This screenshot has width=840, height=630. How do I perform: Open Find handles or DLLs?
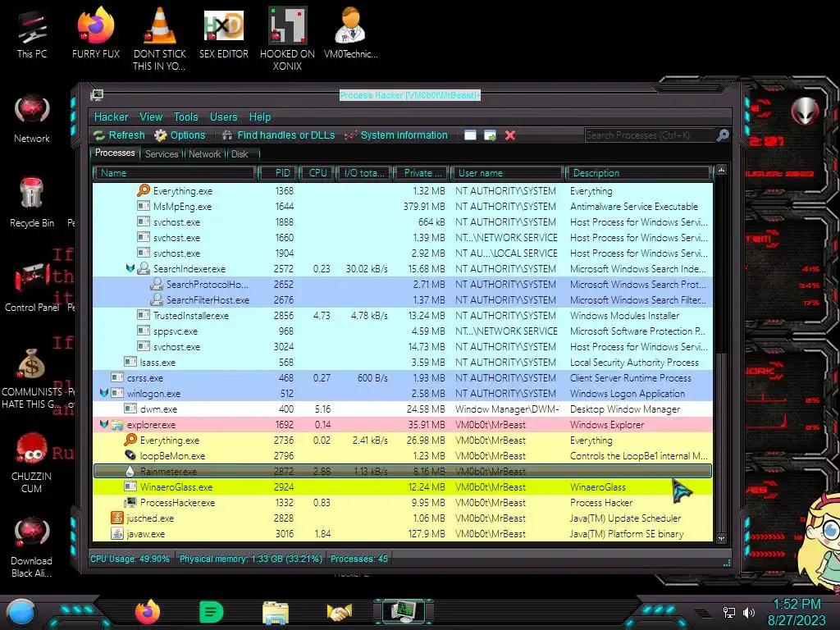[279, 135]
